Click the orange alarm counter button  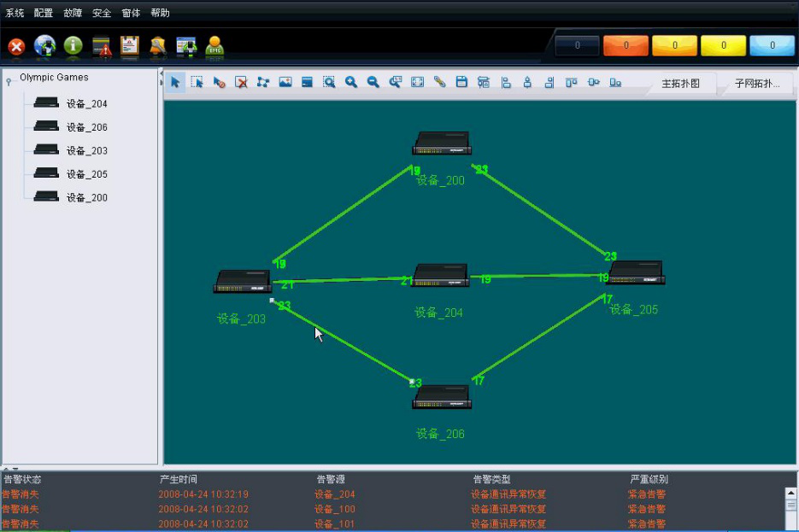click(626, 46)
